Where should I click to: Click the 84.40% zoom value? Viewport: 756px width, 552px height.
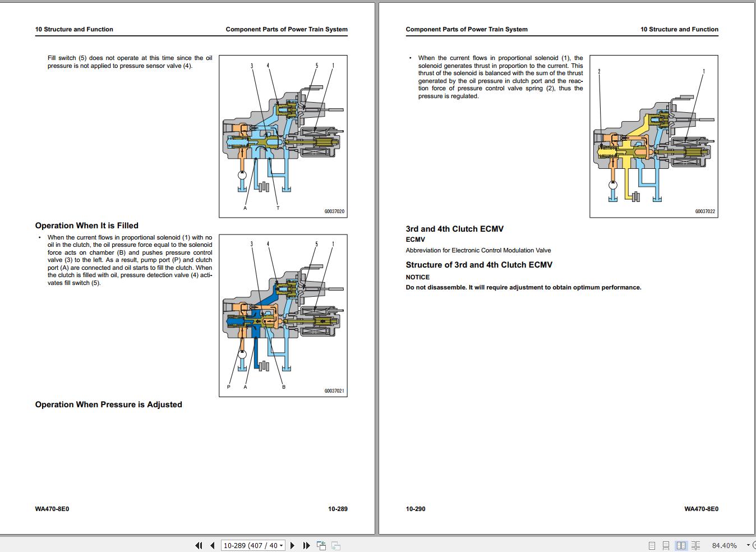tap(725, 545)
